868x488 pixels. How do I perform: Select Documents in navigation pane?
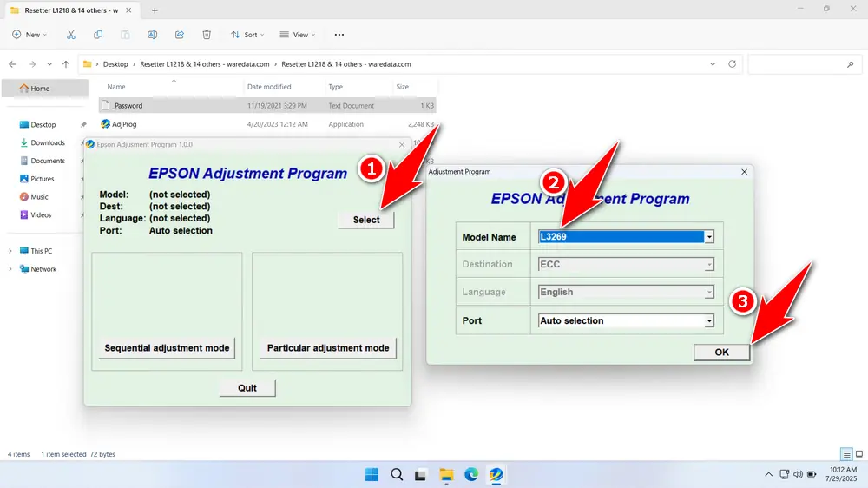[x=48, y=161]
